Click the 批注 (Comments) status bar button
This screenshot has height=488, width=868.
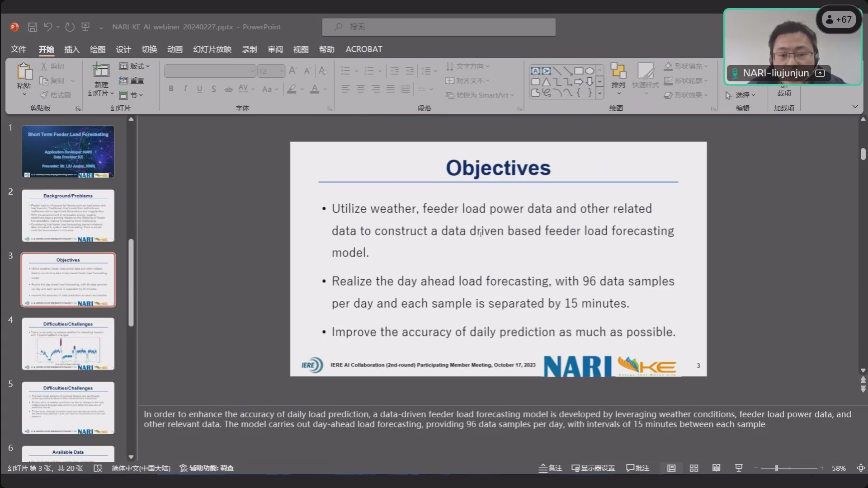637,468
